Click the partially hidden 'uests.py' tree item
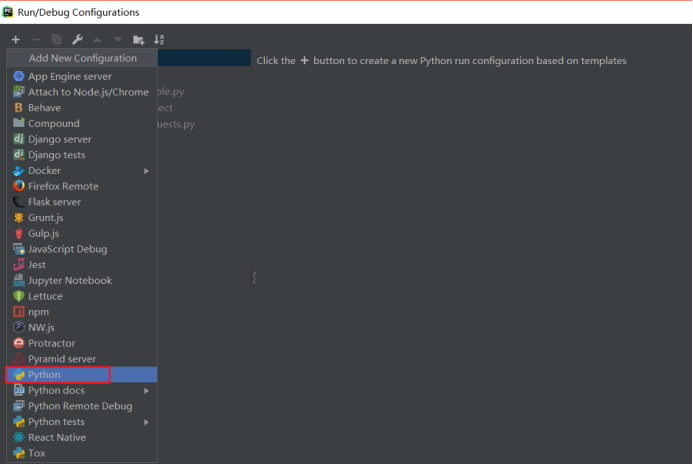Viewport: 693px width, 465px height. click(176, 124)
